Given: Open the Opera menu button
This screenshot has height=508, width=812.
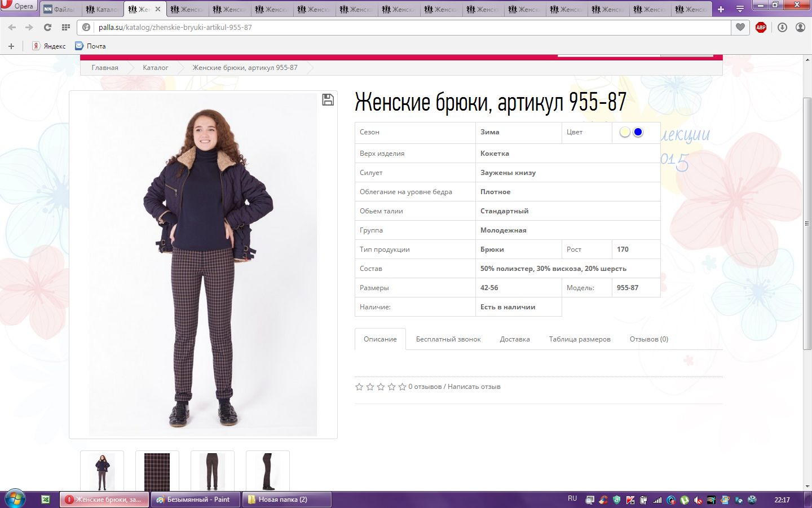Looking at the screenshot, I should point(18,6).
